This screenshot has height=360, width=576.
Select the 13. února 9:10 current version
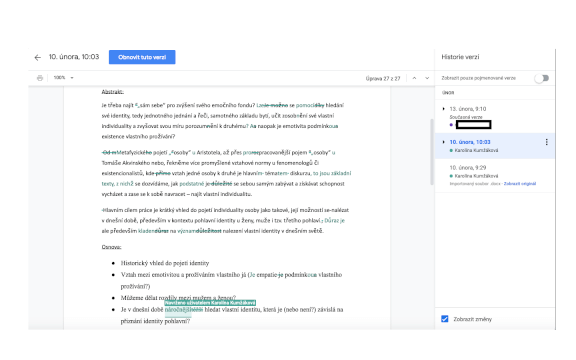(x=495, y=116)
